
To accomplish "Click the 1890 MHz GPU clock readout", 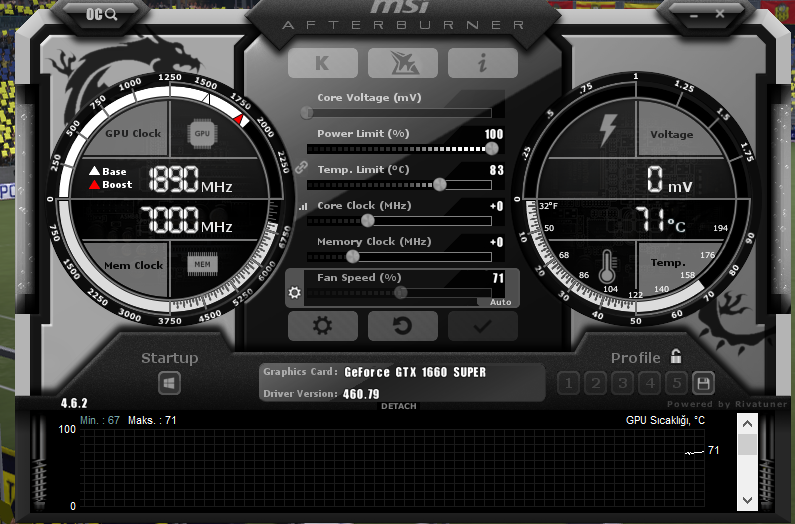I will [x=190, y=179].
